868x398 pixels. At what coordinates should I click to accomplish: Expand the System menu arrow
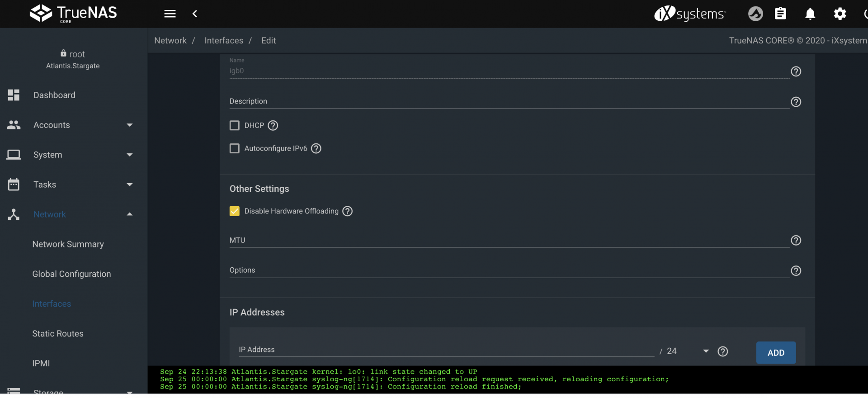[130, 155]
